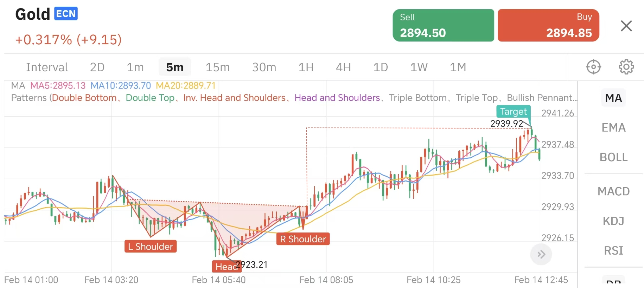644x288 pixels.
Task: Enable the RSI indicator
Action: pos(613,251)
